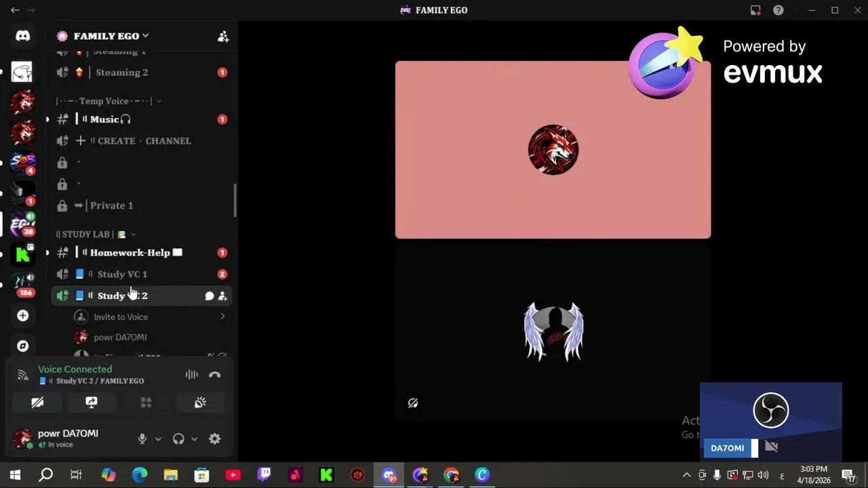This screenshot has width=868, height=488.
Task: Open Google Chrome from the taskbar
Action: [451, 475]
